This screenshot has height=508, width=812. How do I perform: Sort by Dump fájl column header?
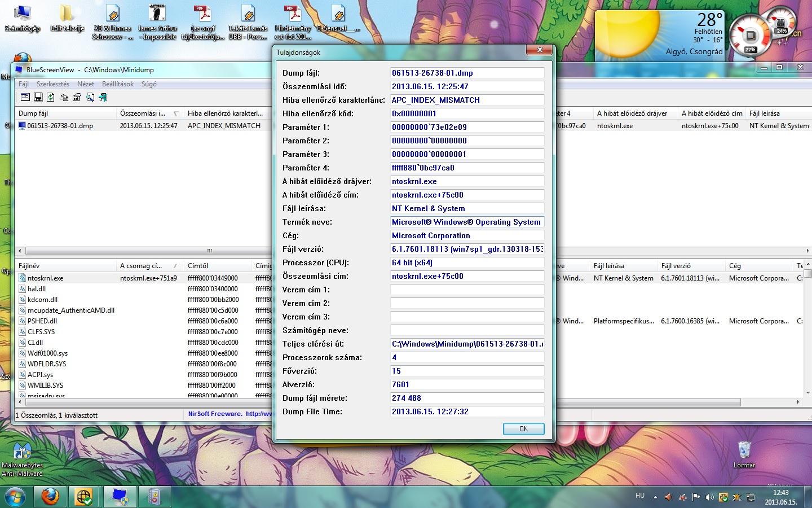[x=66, y=113]
